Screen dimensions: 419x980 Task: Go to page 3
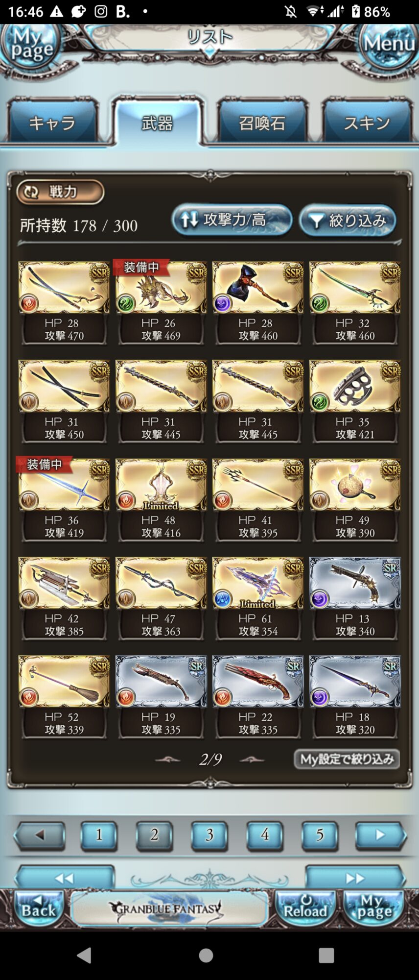tap(209, 835)
